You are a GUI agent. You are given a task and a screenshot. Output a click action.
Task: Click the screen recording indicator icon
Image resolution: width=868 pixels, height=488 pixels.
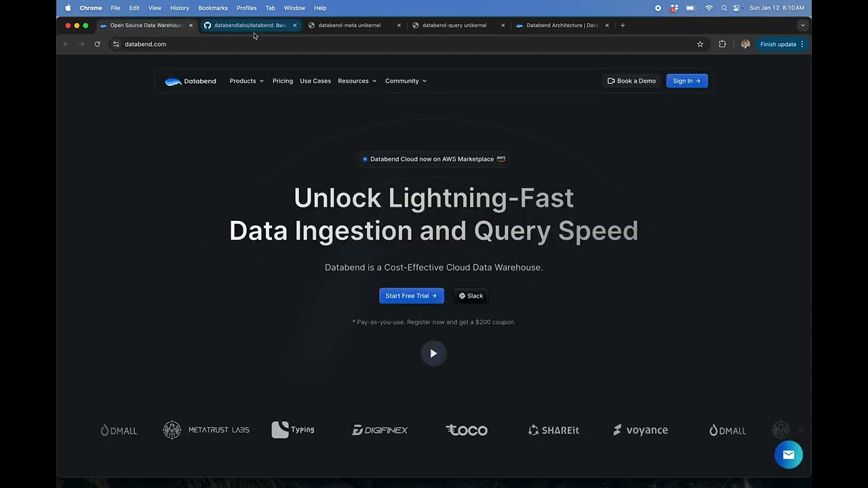(658, 8)
